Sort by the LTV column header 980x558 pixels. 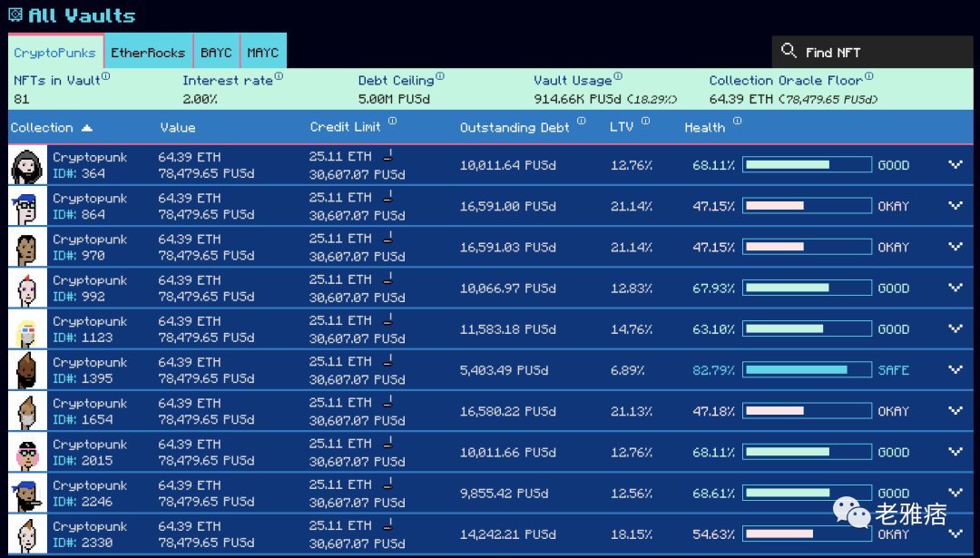(622, 127)
